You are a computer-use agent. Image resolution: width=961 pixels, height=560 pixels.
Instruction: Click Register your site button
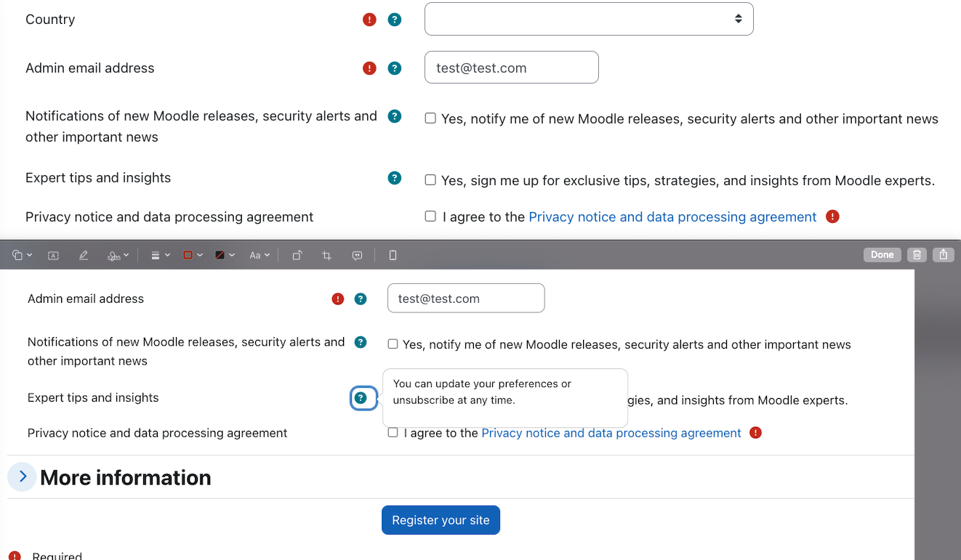(441, 520)
